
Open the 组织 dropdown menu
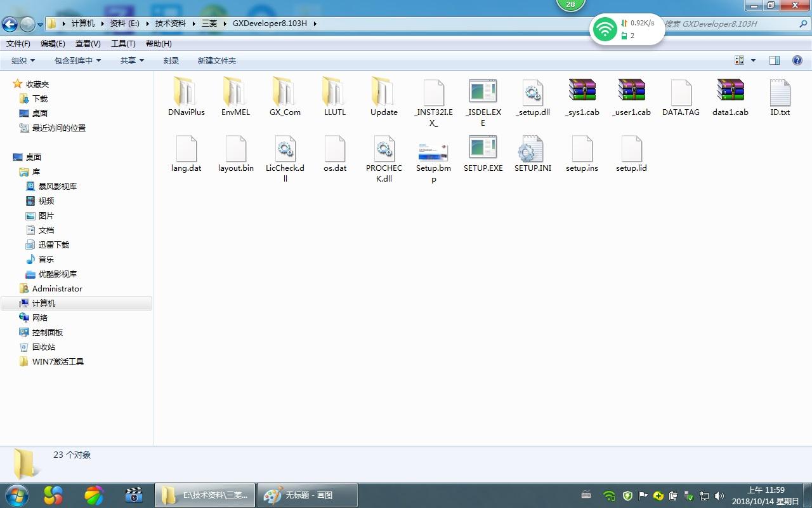(x=23, y=60)
